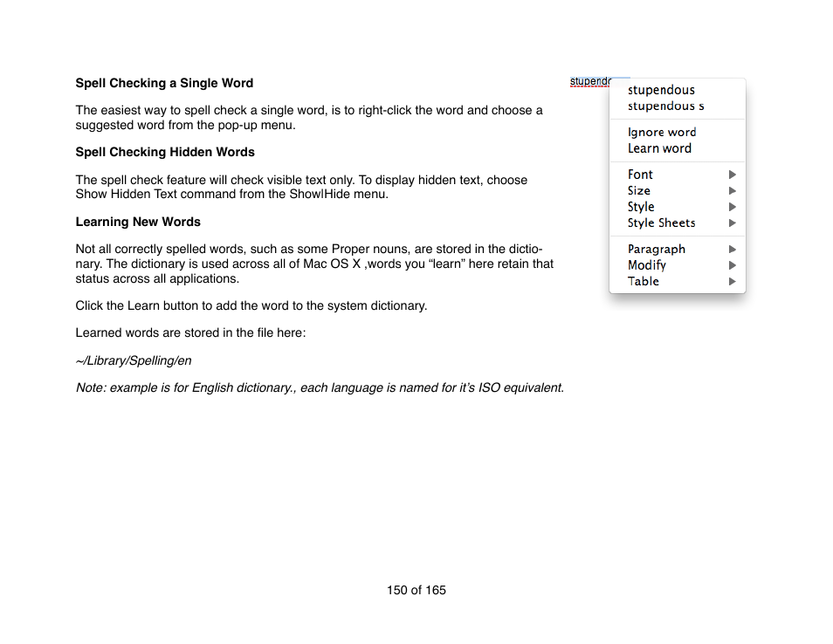Image resolution: width=833 pixels, height=644 pixels.
Task: Select Learn word in context menu
Action: (x=678, y=148)
